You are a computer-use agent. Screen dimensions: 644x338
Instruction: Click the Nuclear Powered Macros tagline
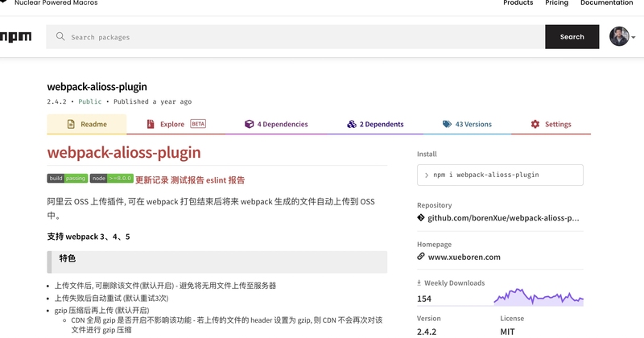point(56,3)
